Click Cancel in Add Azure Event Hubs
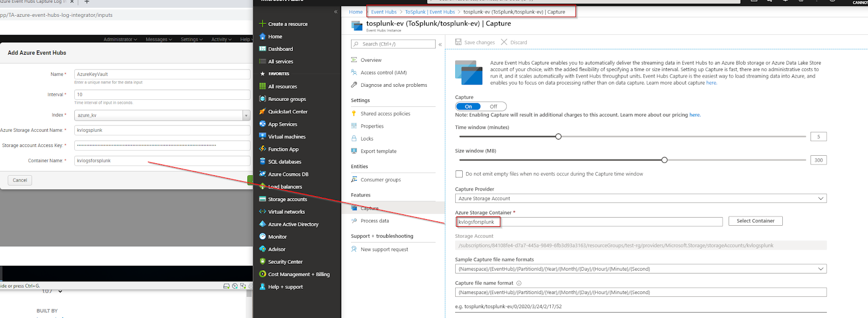The image size is (868, 318). pos(20,180)
